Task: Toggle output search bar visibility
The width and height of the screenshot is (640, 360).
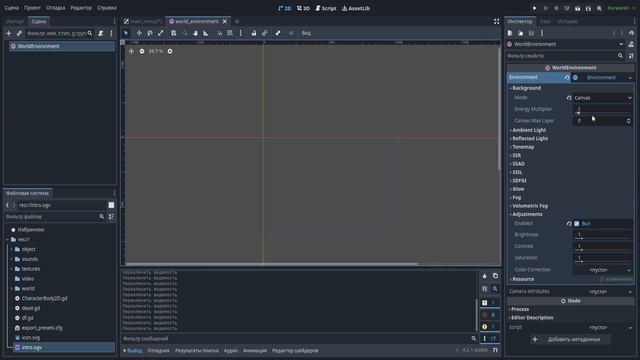Action: coord(495,289)
